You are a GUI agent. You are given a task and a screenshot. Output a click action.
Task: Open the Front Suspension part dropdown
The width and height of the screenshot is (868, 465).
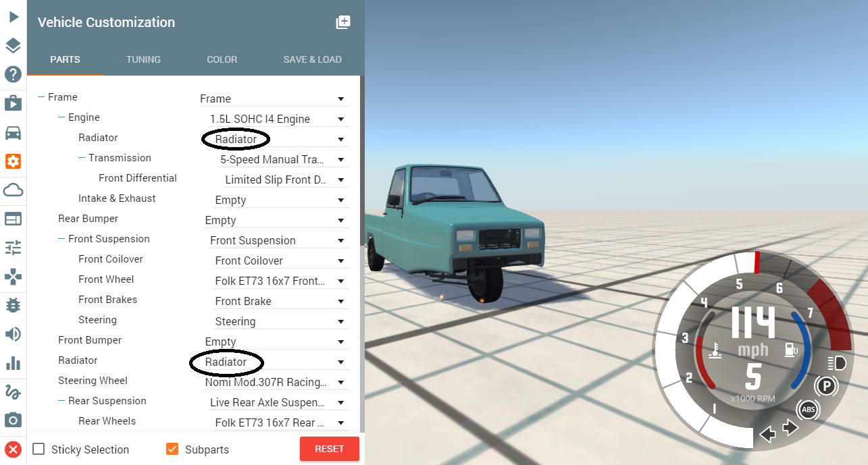click(x=279, y=240)
